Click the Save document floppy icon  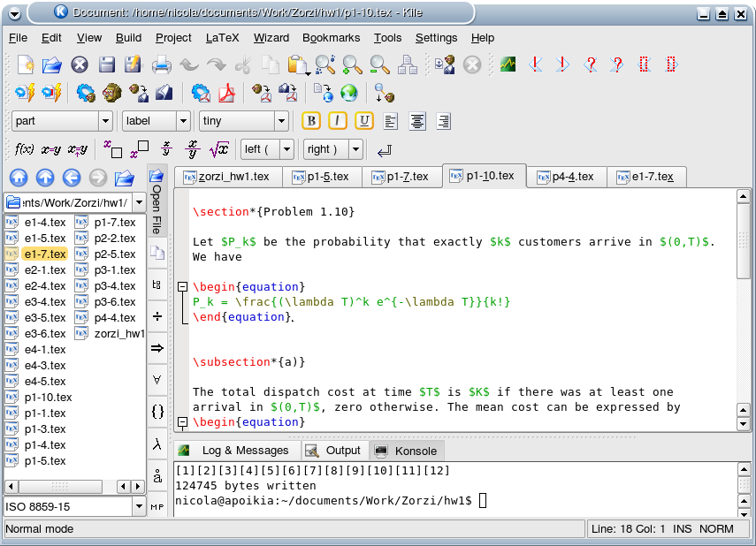(107, 64)
